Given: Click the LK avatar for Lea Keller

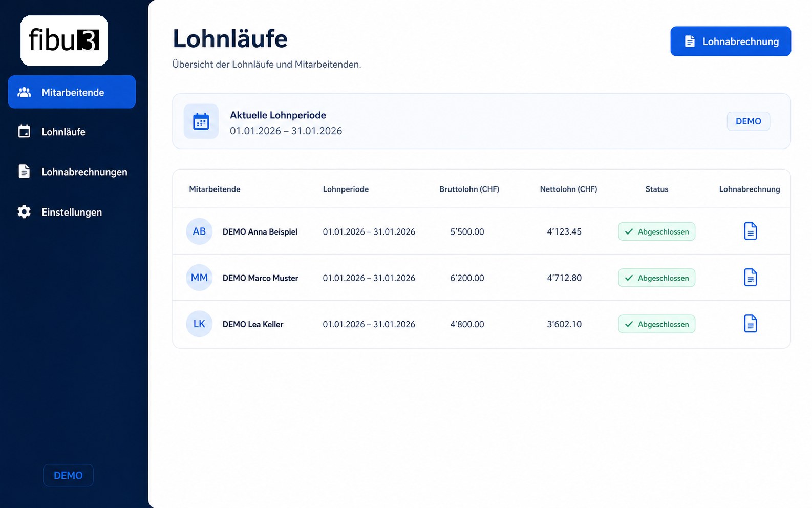Looking at the screenshot, I should pyautogui.click(x=199, y=324).
